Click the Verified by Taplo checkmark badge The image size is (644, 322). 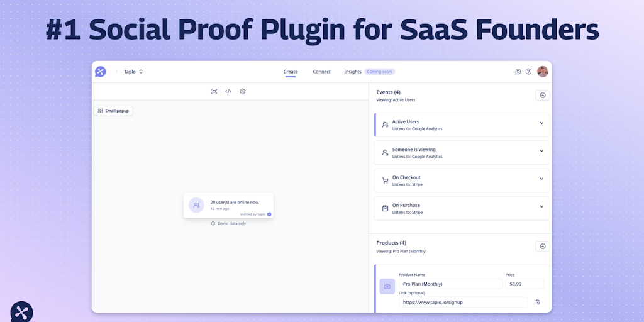pyautogui.click(x=269, y=214)
